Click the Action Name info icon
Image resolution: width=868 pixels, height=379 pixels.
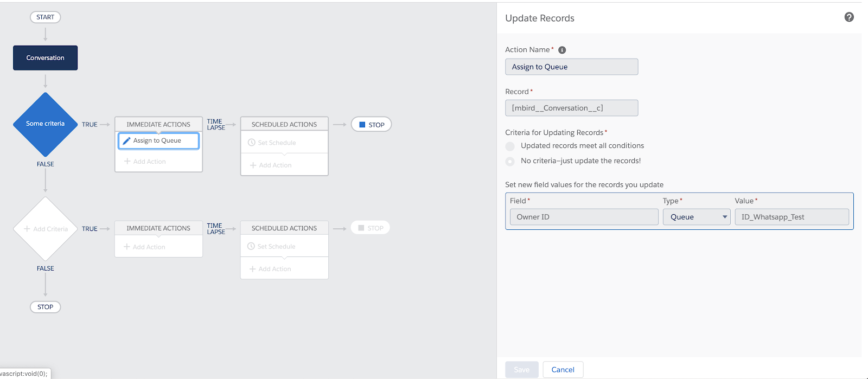562,50
